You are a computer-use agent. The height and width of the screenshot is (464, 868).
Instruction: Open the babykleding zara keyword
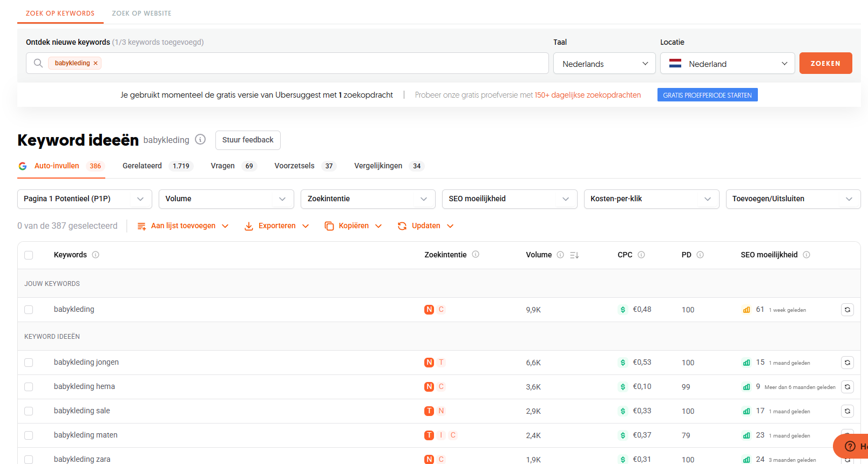(x=82, y=459)
